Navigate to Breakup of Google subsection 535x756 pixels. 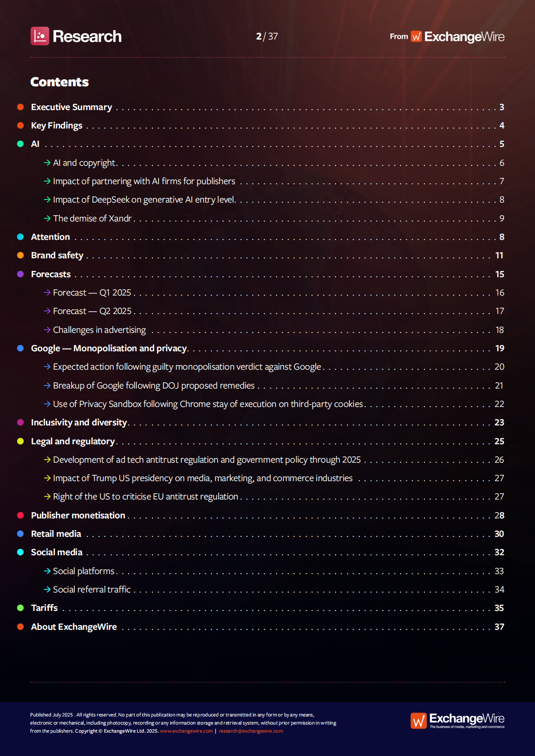pyautogui.click(x=154, y=386)
